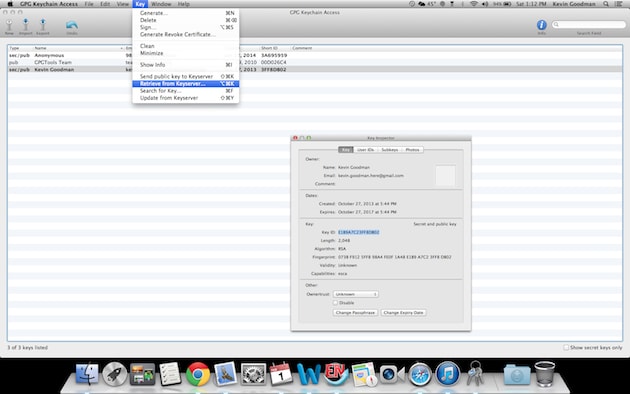
Task: Toggle the Disable checkbox in Key Inspector
Action: coord(335,303)
